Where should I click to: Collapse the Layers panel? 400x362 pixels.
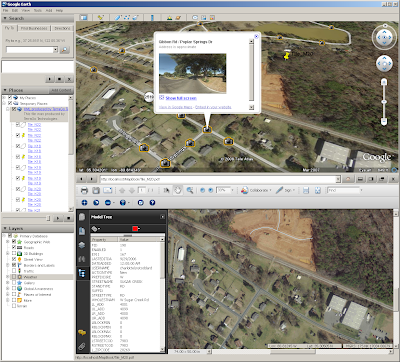[x=5, y=229]
